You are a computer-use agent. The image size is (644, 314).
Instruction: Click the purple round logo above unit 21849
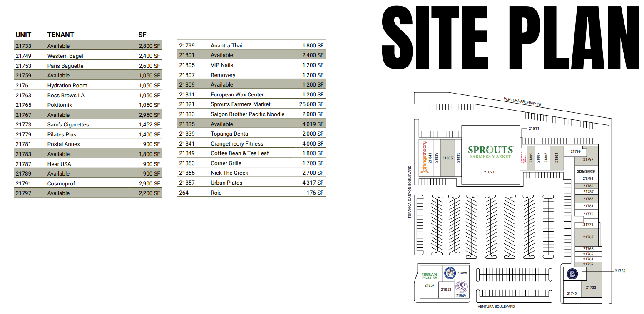point(461,287)
